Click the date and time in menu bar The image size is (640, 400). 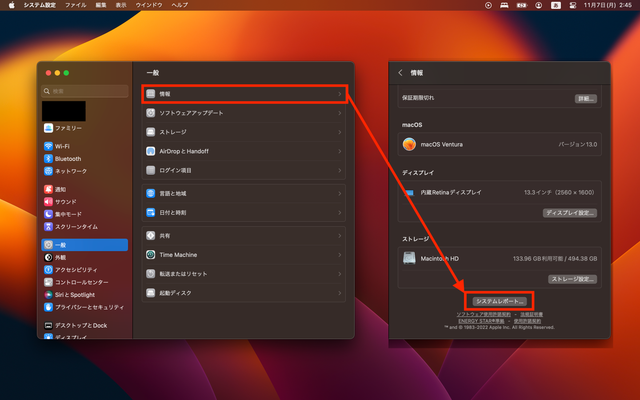608,5
